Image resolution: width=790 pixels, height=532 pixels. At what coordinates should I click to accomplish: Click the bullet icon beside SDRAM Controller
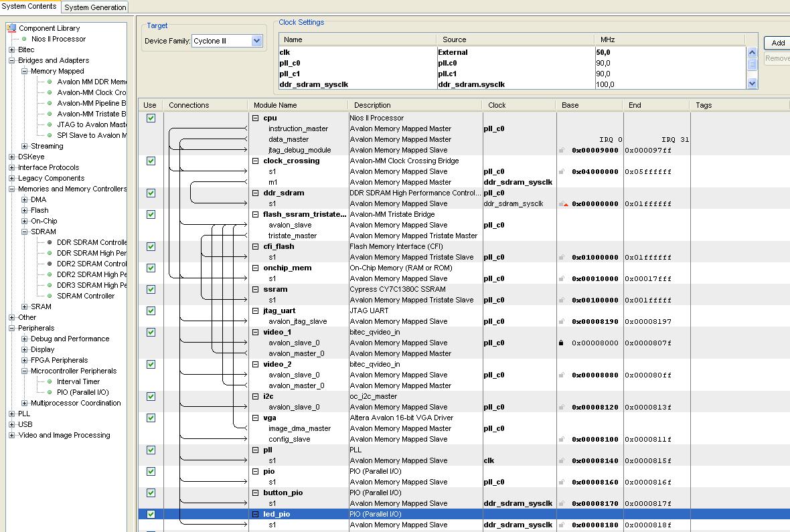click(50, 296)
